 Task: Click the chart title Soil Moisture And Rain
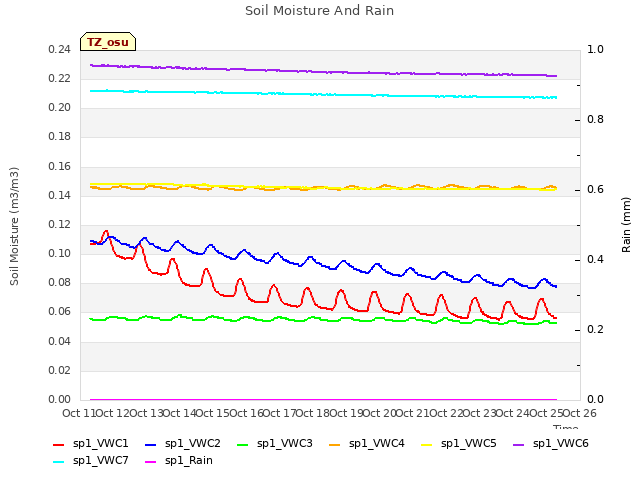pos(319,11)
